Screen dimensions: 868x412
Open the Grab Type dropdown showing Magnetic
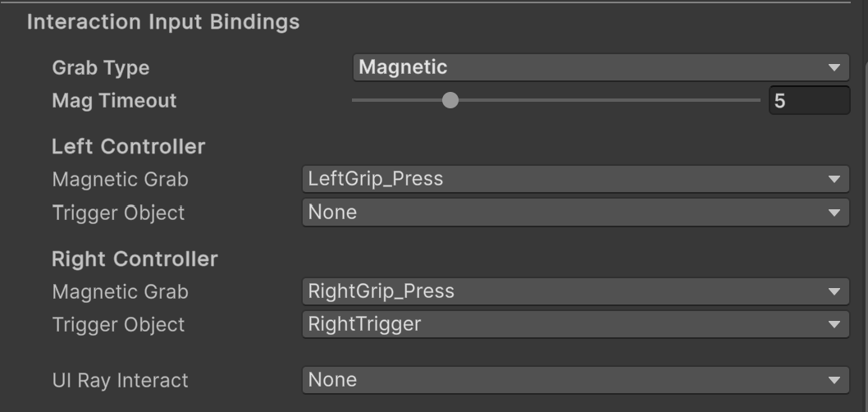click(600, 67)
